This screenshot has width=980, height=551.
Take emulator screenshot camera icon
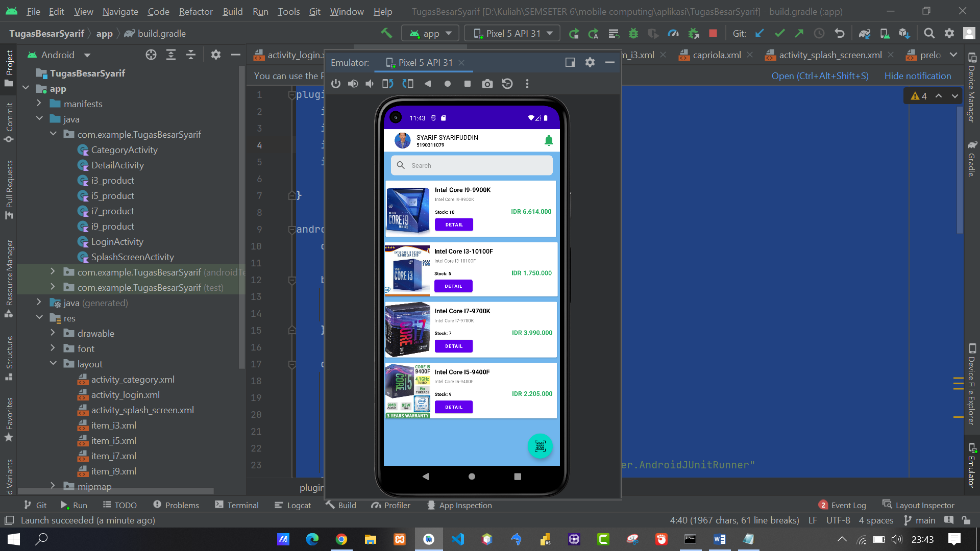487,84
